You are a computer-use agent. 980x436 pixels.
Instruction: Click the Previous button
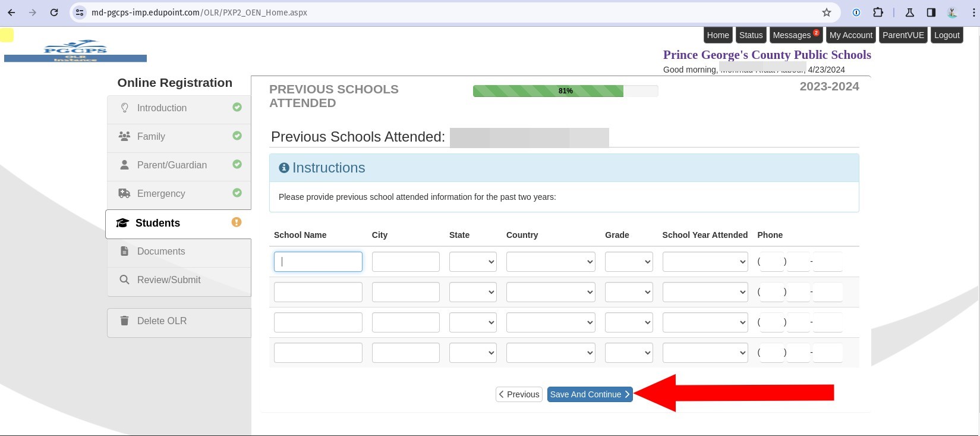coord(519,394)
